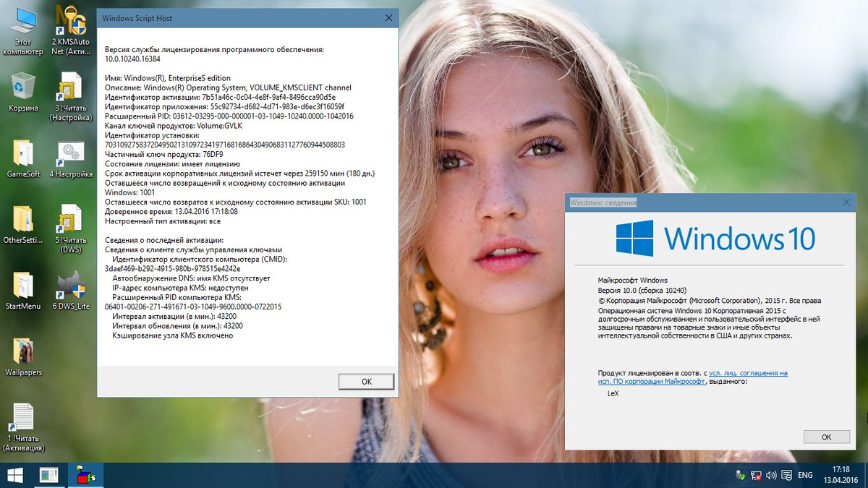Click 'Версия 10.0 (сборка 10240)' text
This screenshot has width=868, height=488.
point(642,289)
